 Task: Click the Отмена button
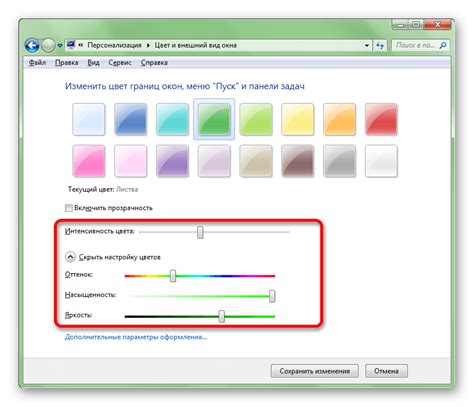coord(386,371)
